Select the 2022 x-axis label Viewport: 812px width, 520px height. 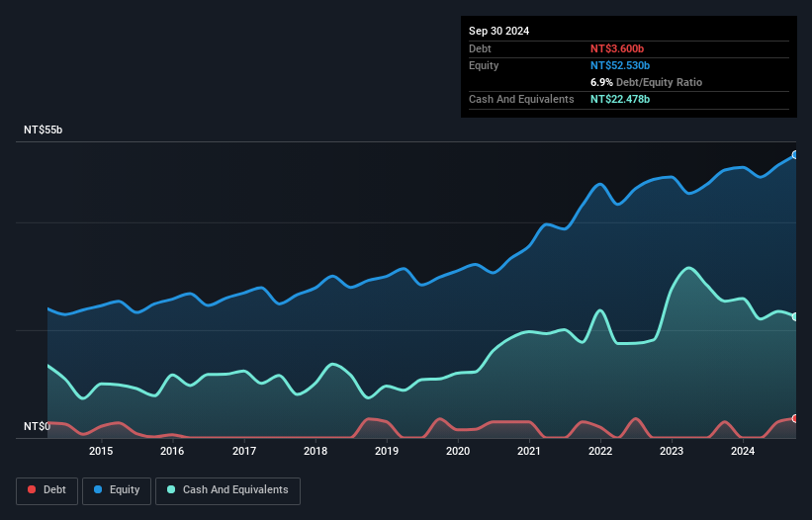(600, 451)
